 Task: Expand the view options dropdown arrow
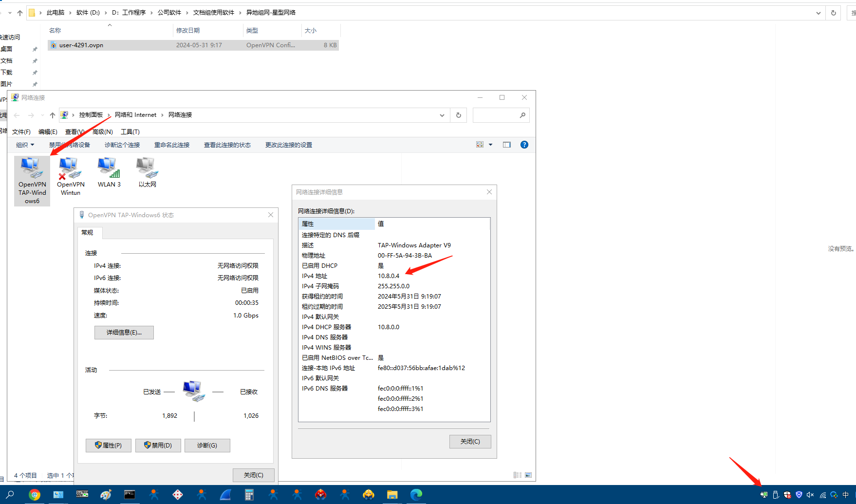pos(490,145)
